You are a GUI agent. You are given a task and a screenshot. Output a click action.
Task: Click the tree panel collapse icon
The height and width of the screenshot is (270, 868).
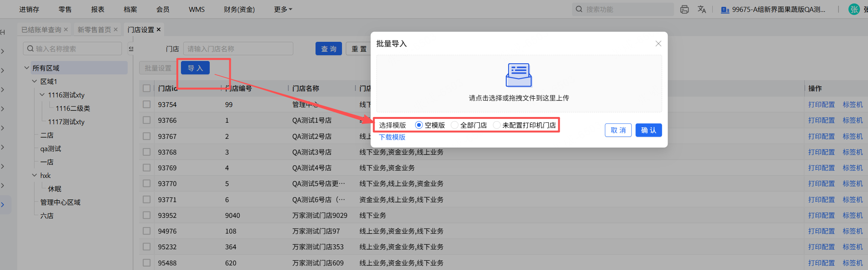(x=131, y=49)
